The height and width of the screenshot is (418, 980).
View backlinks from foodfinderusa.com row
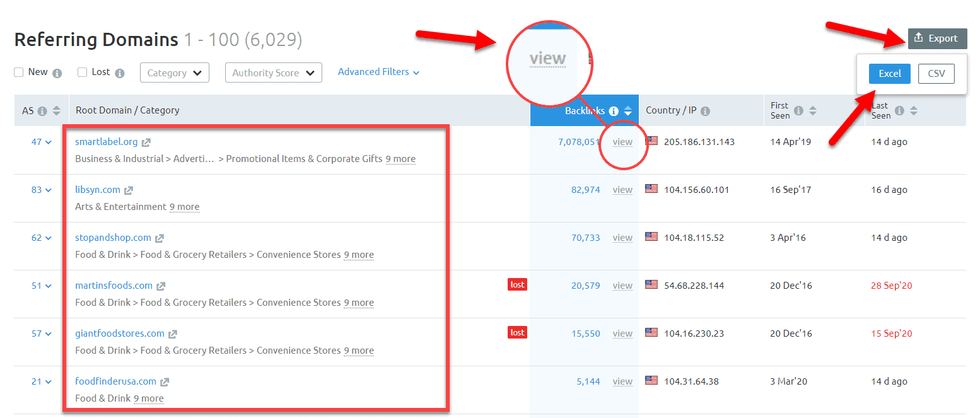(622, 381)
